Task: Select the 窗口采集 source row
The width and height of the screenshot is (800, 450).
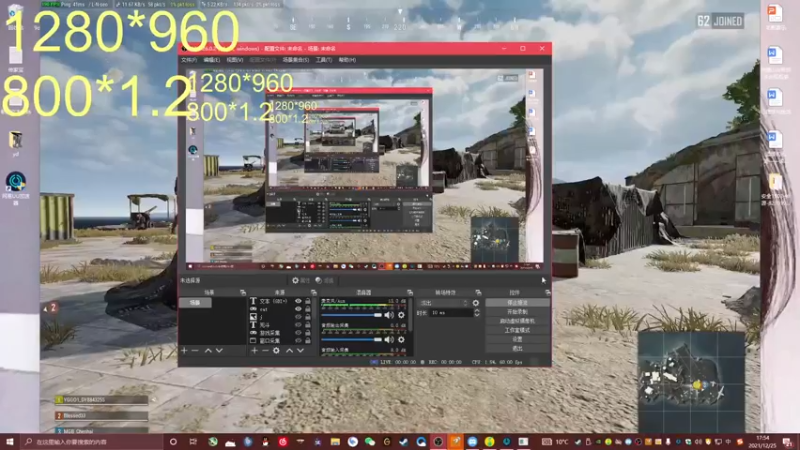Action: tap(280, 340)
